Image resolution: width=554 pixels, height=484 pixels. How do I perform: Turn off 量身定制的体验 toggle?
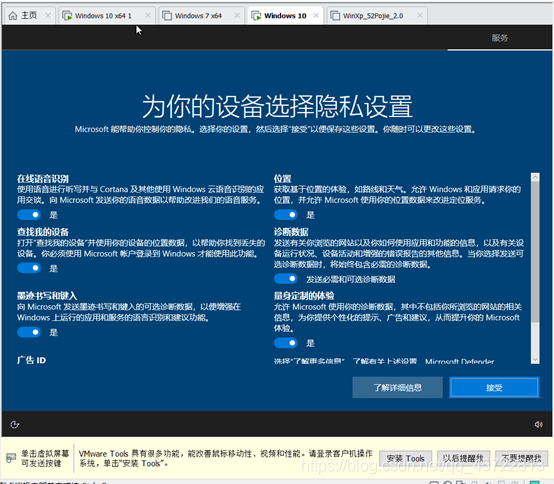(286, 343)
